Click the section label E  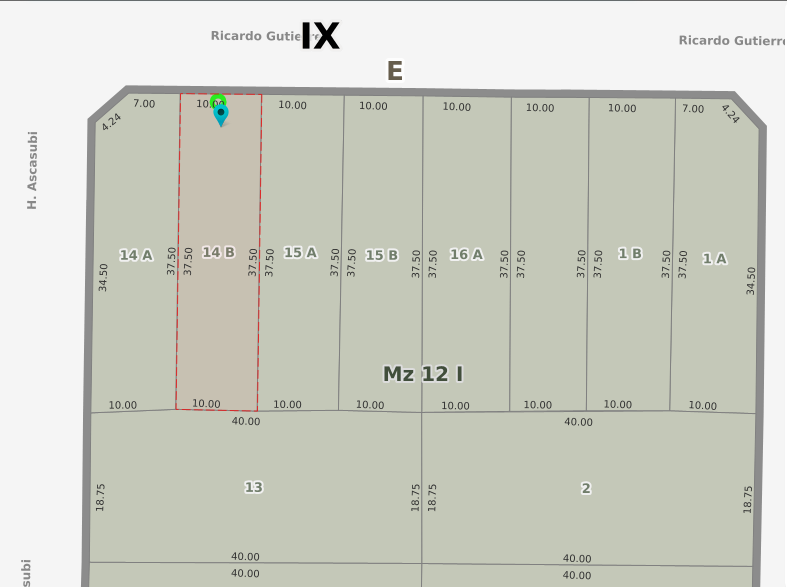395,71
